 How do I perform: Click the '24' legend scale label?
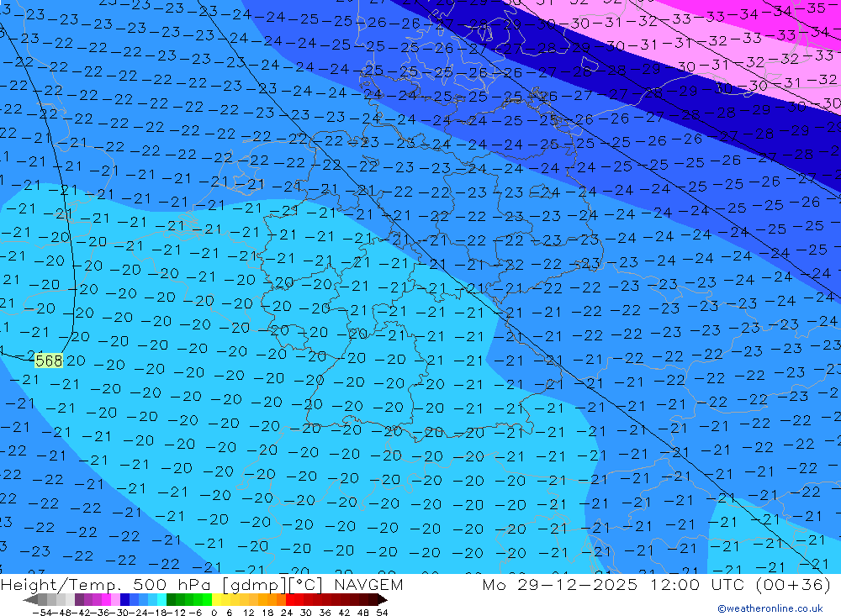point(287,613)
